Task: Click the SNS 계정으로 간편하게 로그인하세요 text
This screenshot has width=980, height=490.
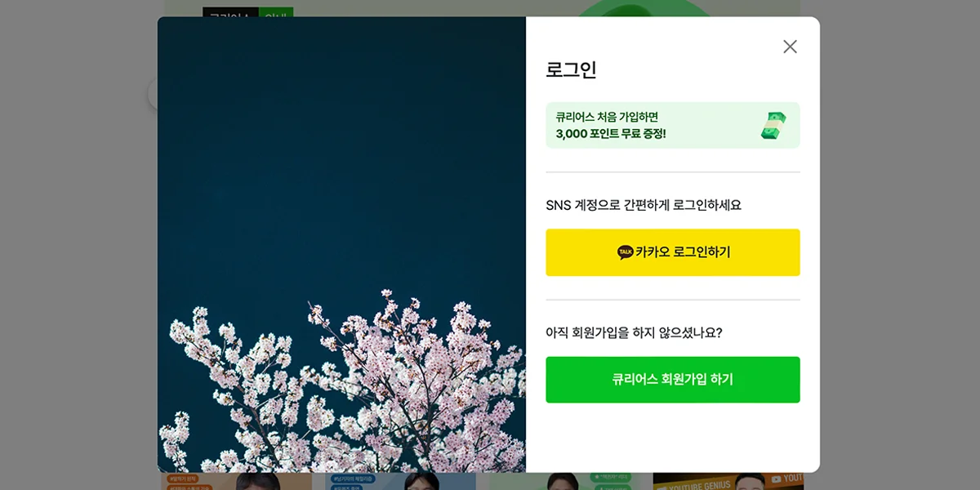Action: click(x=644, y=205)
